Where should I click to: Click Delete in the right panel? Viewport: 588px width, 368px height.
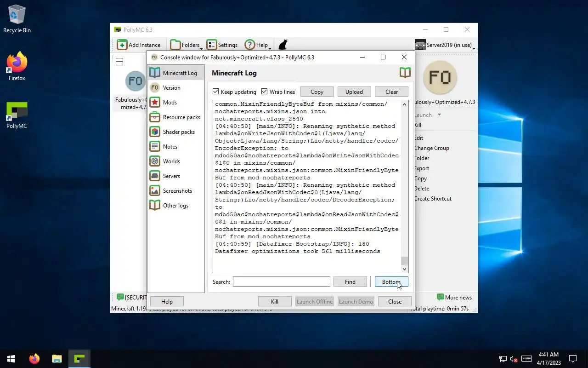(x=422, y=188)
